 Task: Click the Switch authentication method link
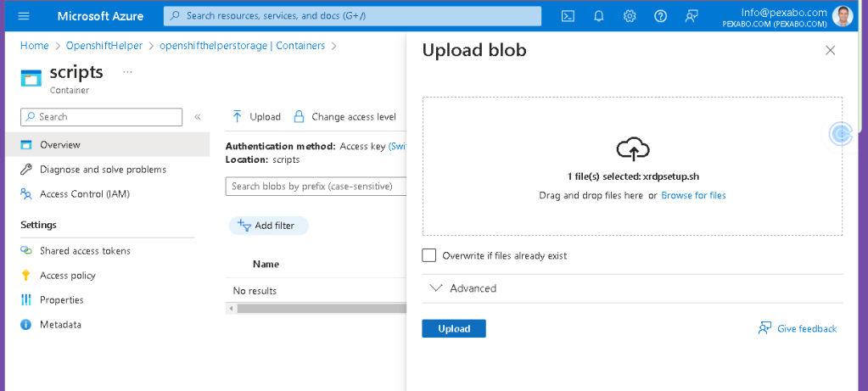pos(397,147)
